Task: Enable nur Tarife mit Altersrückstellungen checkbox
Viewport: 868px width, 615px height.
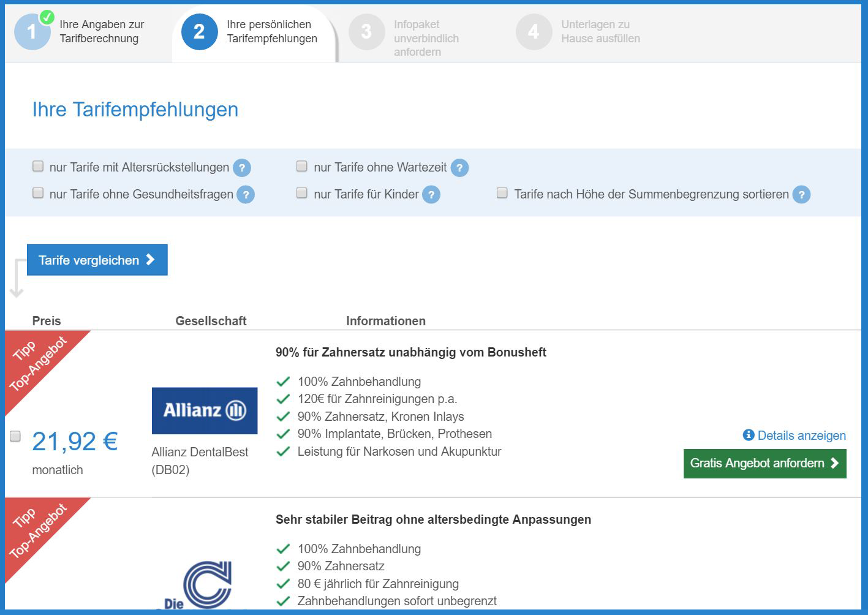Action: (x=38, y=166)
